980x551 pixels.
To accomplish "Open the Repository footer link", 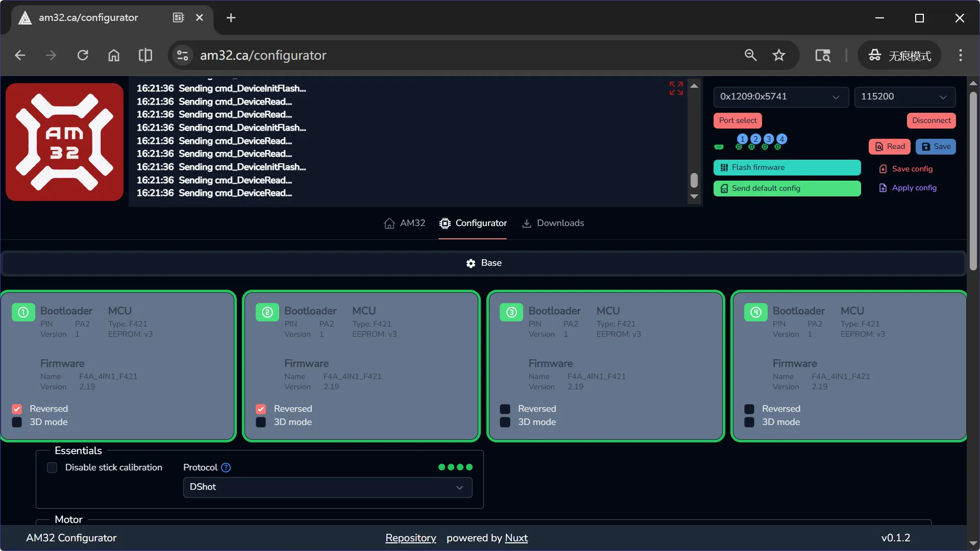I will pyautogui.click(x=410, y=538).
